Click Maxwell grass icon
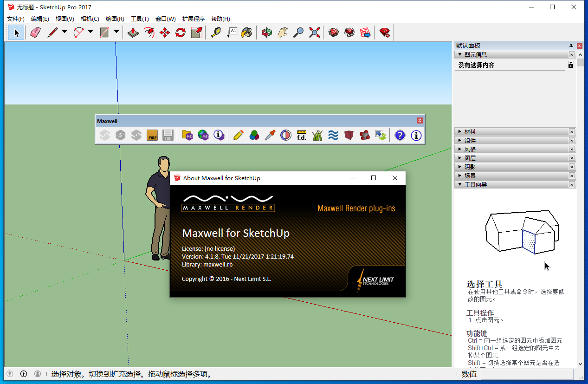The height and width of the screenshot is (384, 588). point(317,135)
